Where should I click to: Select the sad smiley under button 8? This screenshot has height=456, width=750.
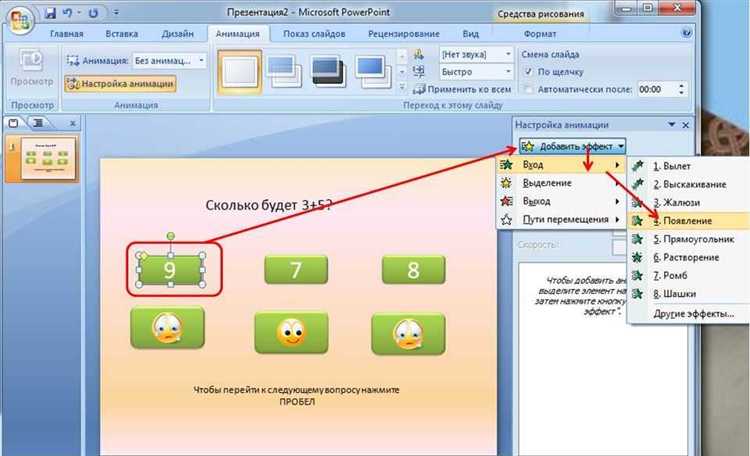tap(408, 334)
